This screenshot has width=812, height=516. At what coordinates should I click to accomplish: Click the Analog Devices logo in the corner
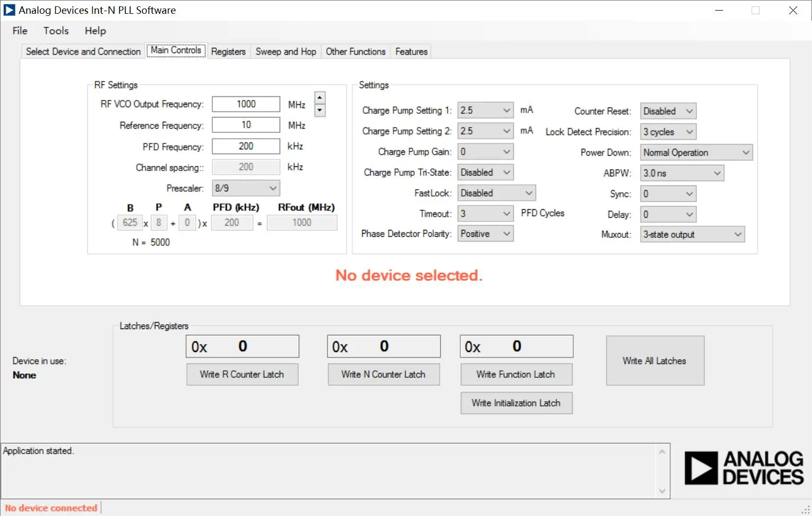pyautogui.click(x=744, y=468)
